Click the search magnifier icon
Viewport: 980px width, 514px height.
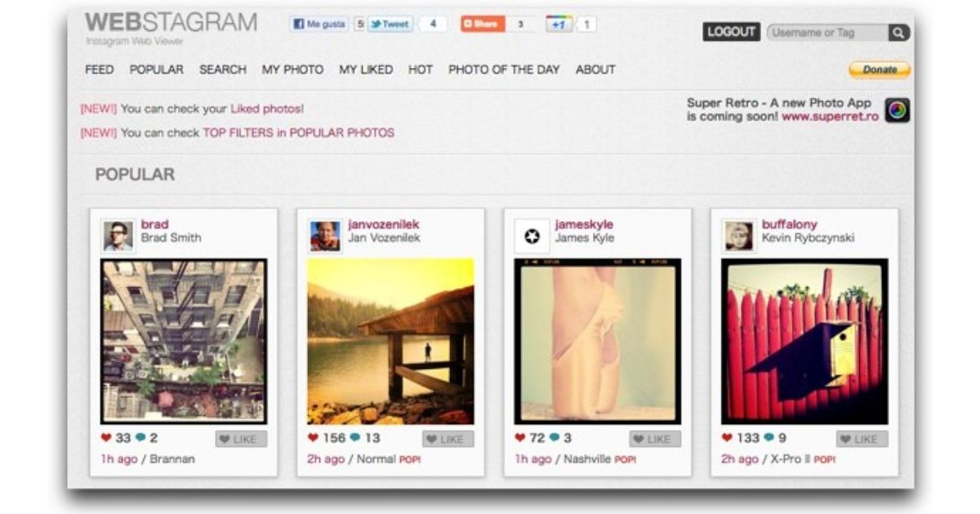point(898,33)
